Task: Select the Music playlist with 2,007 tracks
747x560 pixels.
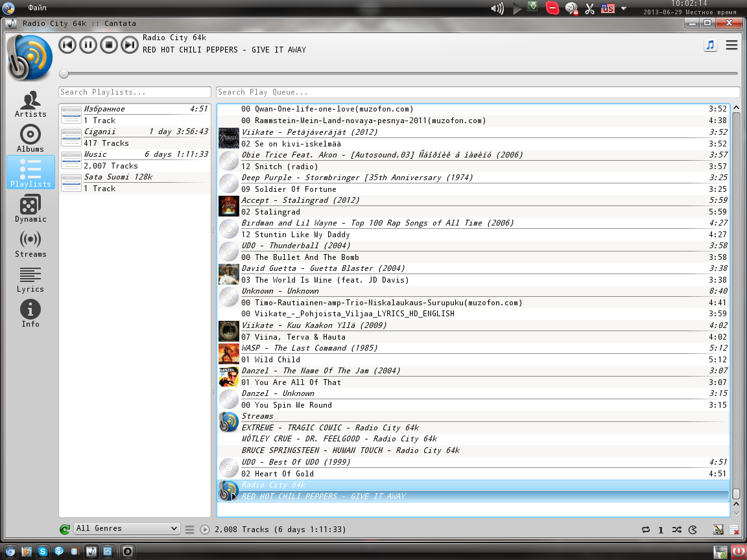Action: point(135,160)
